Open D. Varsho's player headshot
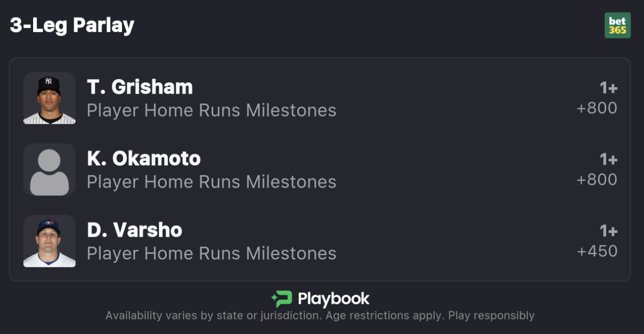Viewport: 644px width, 334px height. click(x=50, y=241)
